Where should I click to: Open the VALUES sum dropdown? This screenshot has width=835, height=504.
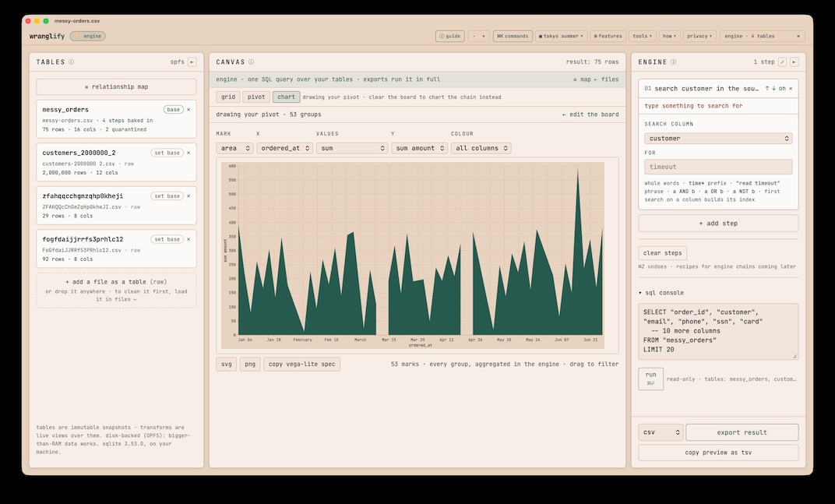pyautogui.click(x=351, y=148)
